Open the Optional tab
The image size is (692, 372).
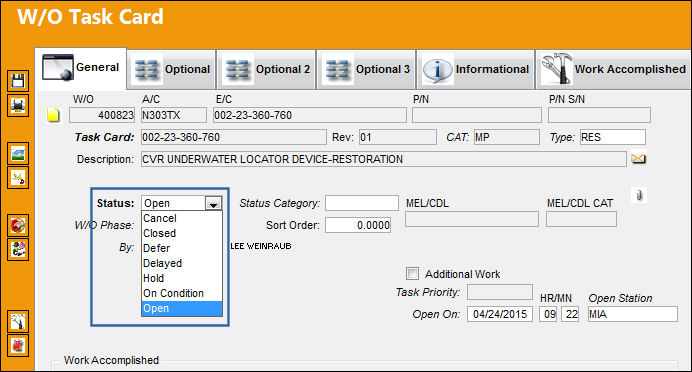172,69
